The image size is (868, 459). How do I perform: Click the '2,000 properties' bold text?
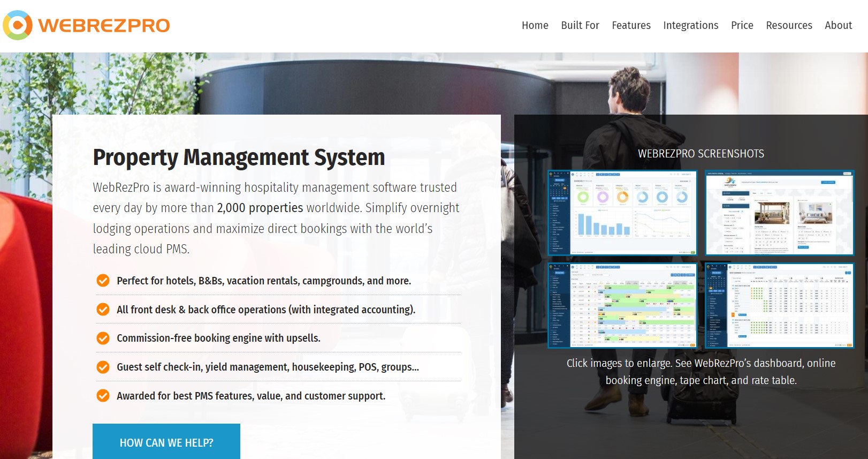pos(260,208)
